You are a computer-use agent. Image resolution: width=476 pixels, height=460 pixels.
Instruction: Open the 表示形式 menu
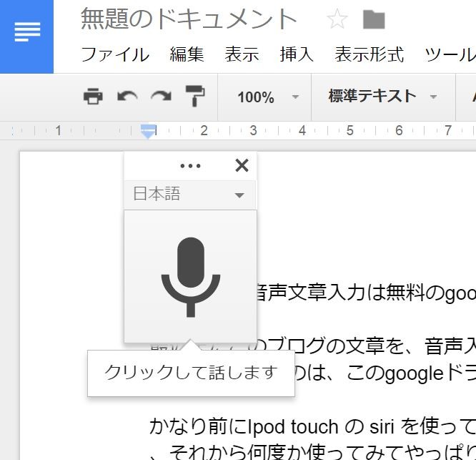point(369,54)
